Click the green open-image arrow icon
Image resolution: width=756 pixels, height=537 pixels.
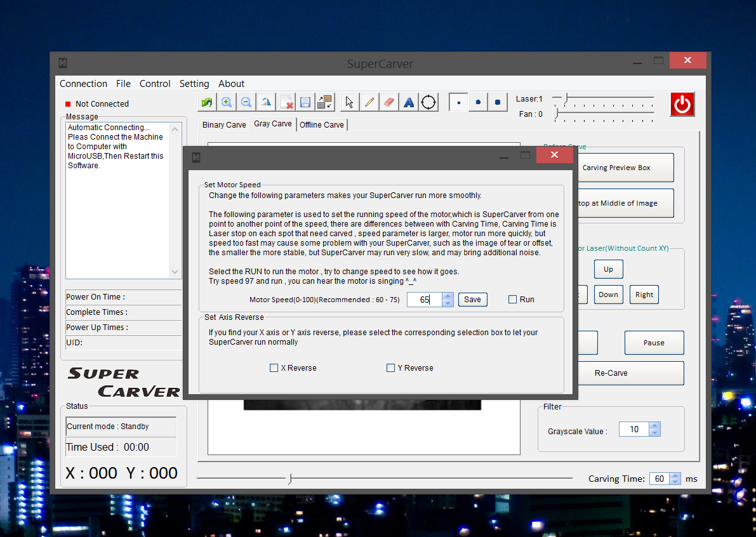click(207, 102)
